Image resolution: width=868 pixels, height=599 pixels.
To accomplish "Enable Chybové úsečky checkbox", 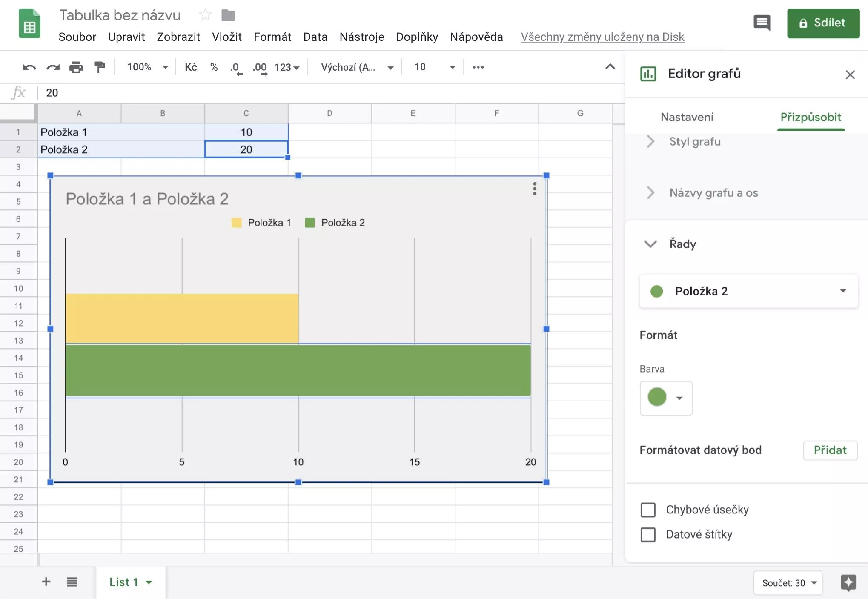I will pos(648,510).
